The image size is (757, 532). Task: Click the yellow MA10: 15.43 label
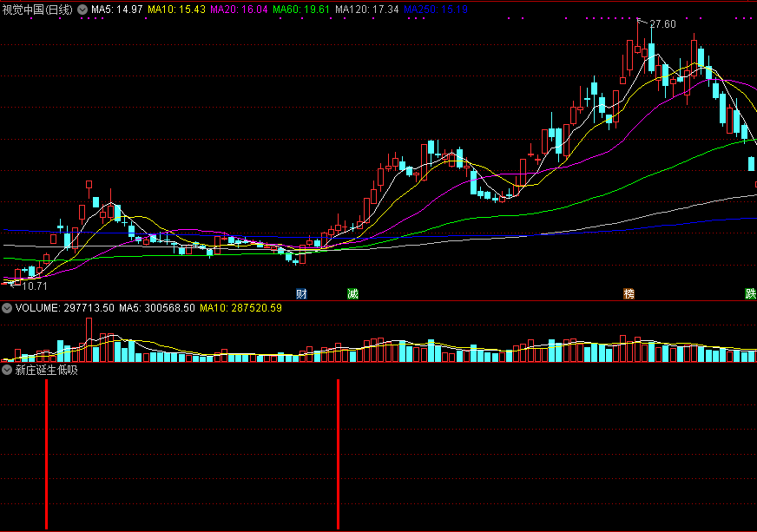[x=177, y=10]
